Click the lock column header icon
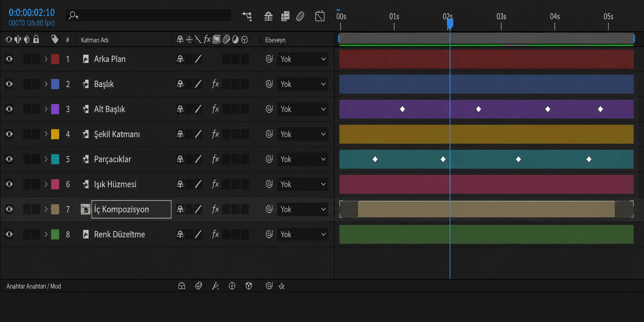This screenshot has height=322, width=644. [x=36, y=39]
